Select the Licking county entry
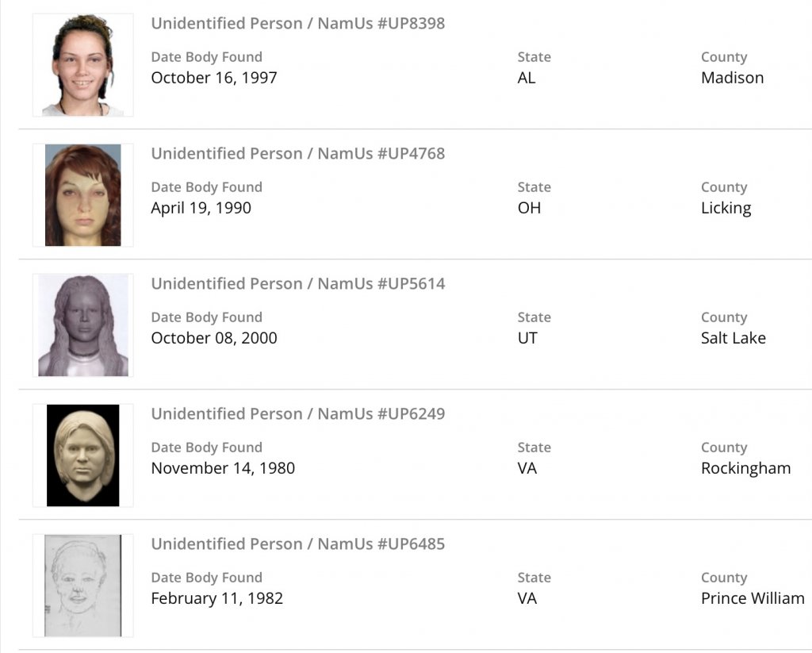812x653 pixels. [726, 208]
